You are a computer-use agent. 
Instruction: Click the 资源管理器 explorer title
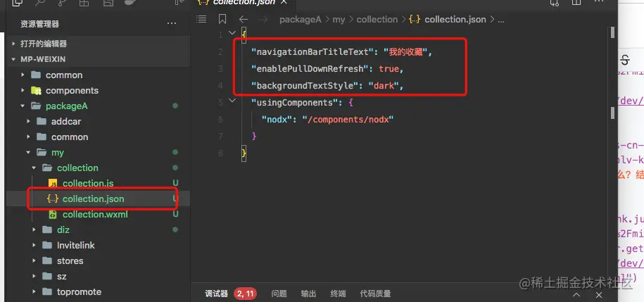tap(40, 24)
